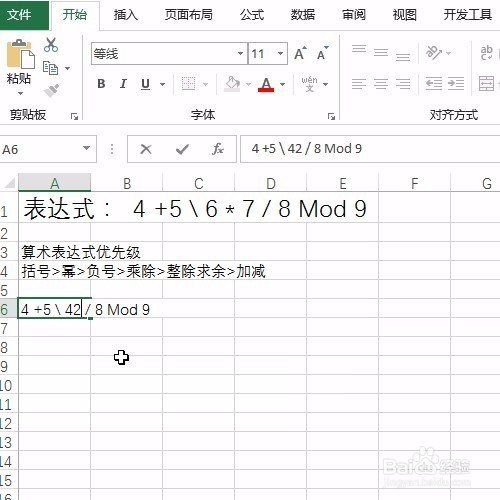Apply fill color paint bucket
Image resolution: width=500 pixels, height=500 pixels.
point(232,84)
